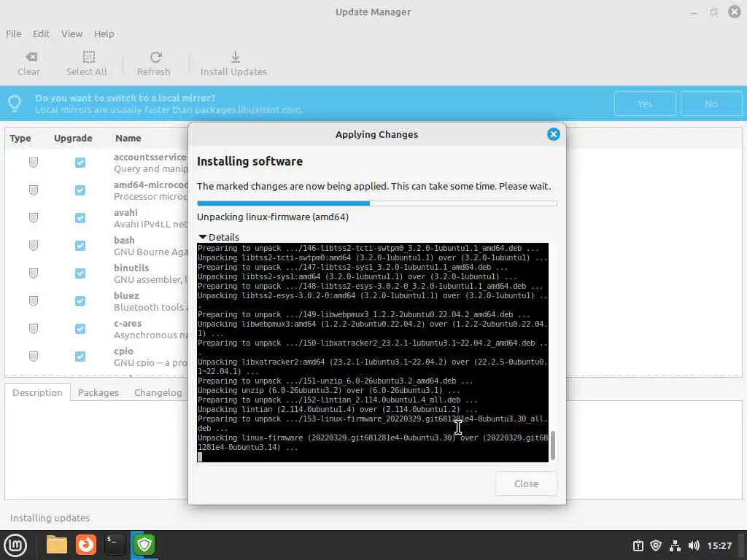Launch Firefox from the taskbar
This screenshot has width=747, height=560.
click(x=86, y=545)
